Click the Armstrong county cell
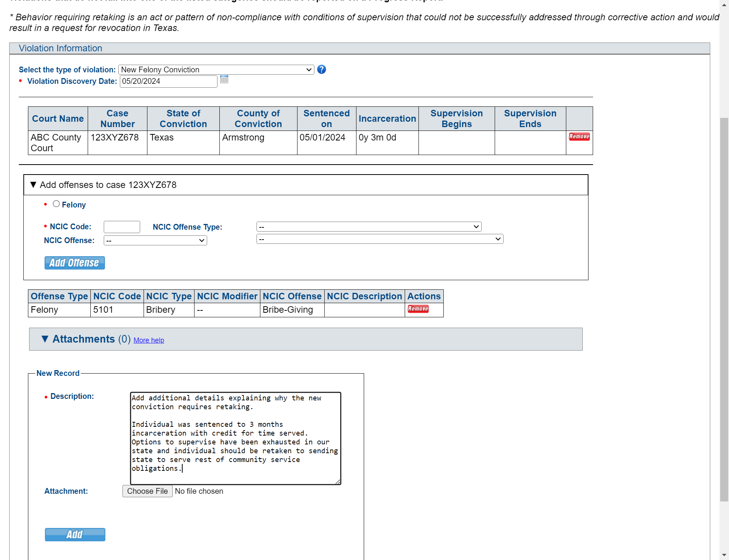This screenshot has height=560, width=729. tap(258, 143)
